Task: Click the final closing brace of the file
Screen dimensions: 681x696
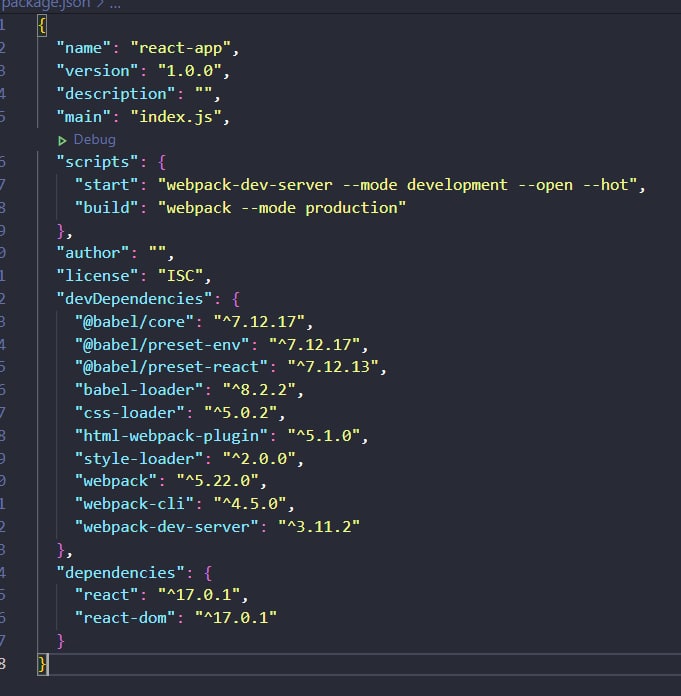Action: [x=42, y=664]
